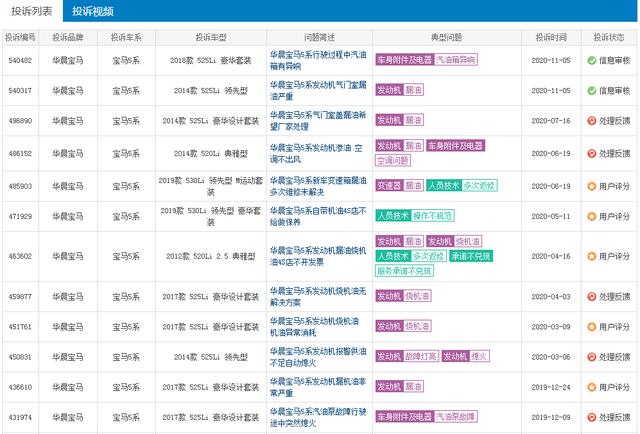Click the green status icon in row 540317
This screenshot has height=434, width=640.
coord(591,91)
